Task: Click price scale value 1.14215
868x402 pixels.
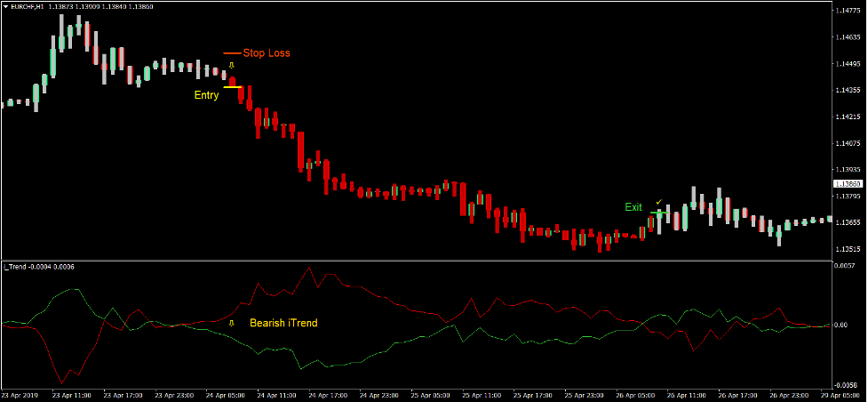Action: (849, 117)
